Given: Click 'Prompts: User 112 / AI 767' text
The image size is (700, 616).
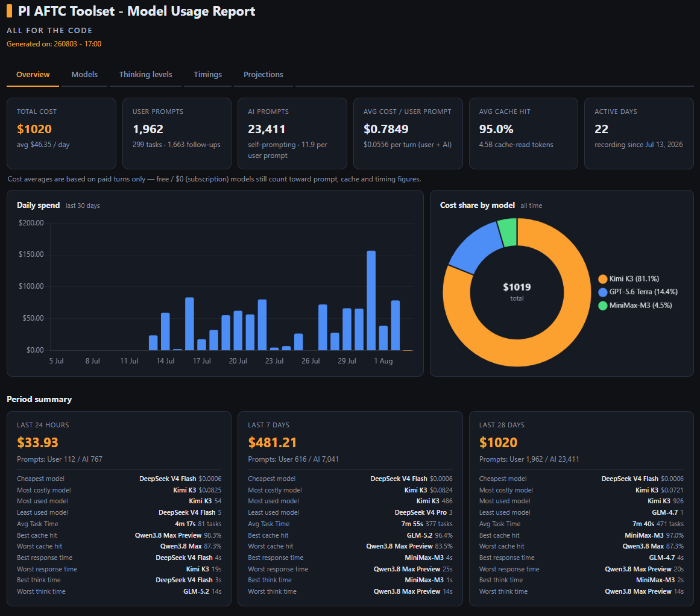Looking at the screenshot, I should pyautogui.click(x=59, y=459).
